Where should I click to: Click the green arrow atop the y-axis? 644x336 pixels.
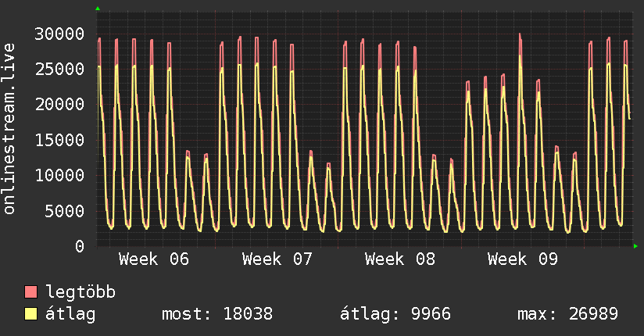tap(98, 9)
